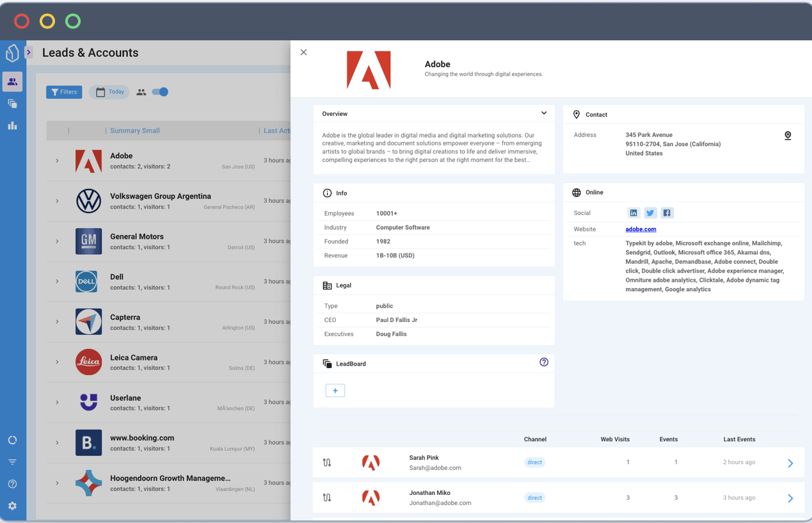812x523 pixels.
Task: Click the Volkswagen logo in the list
Action: [x=88, y=201]
